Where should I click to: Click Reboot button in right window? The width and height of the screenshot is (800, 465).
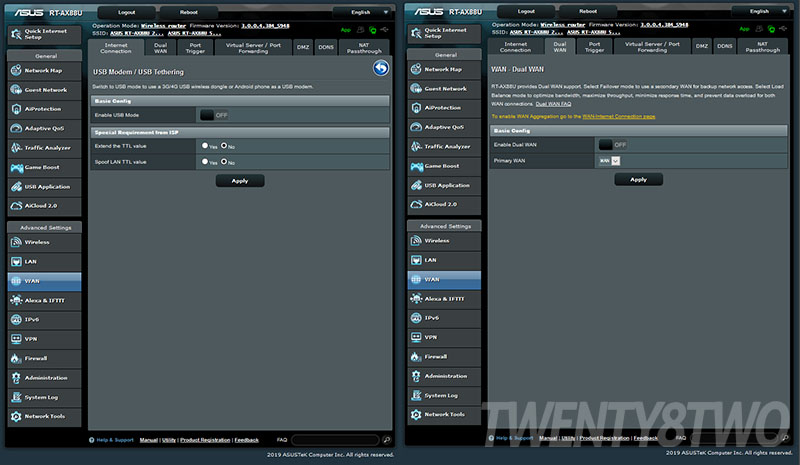coord(588,11)
